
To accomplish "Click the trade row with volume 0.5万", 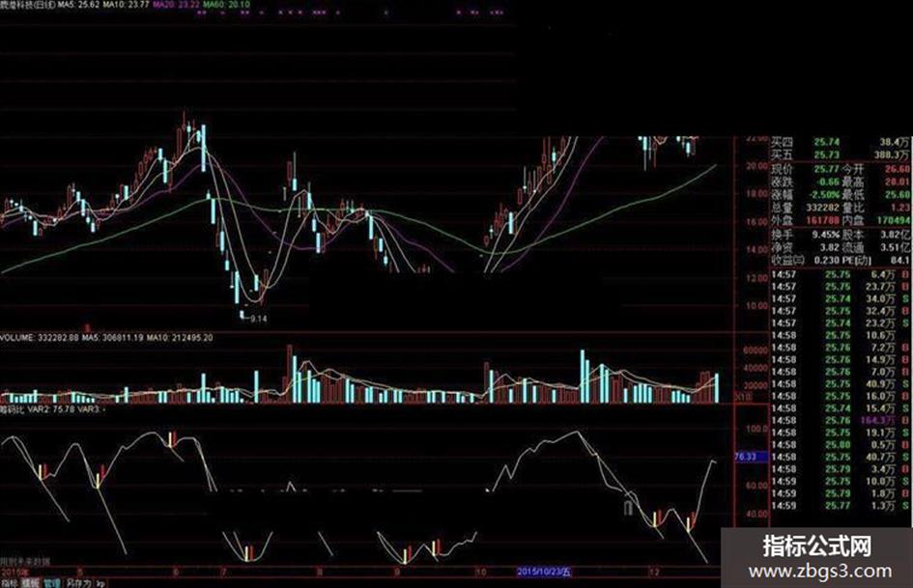I will click(x=840, y=444).
